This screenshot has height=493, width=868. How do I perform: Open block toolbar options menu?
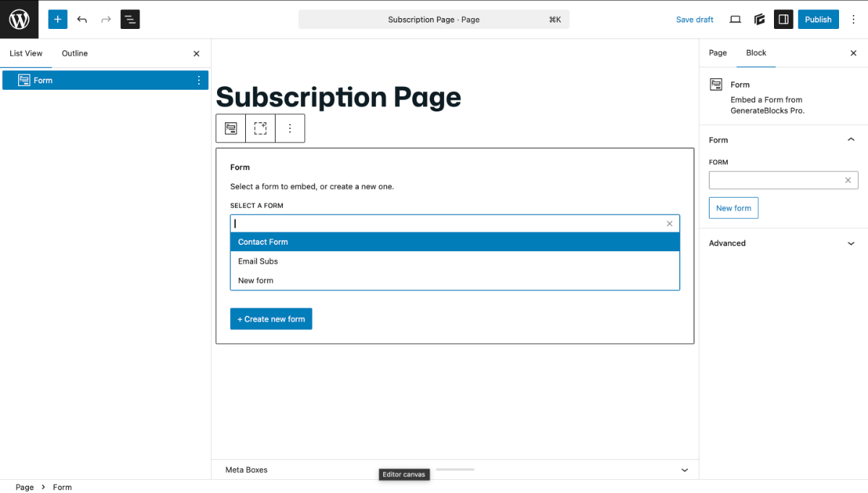pyautogui.click(x=290, y=128)
